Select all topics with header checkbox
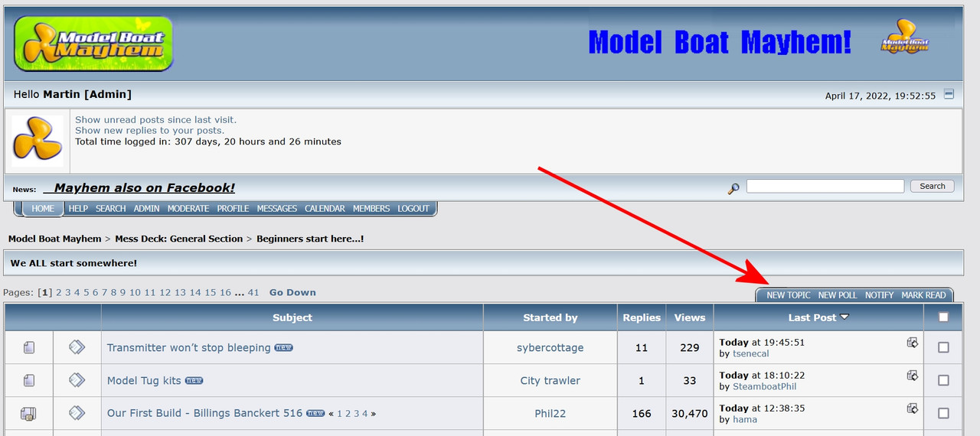 pyautogui.click(x=943, y=317)
